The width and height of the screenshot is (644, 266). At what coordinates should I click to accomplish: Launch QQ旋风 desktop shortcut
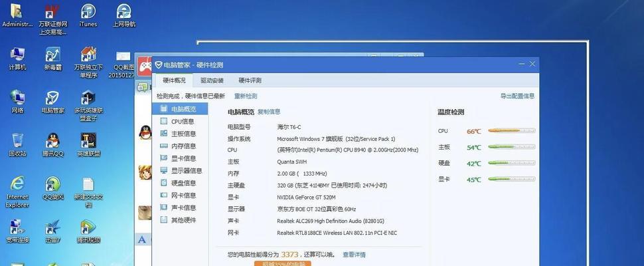click(52, 188)
